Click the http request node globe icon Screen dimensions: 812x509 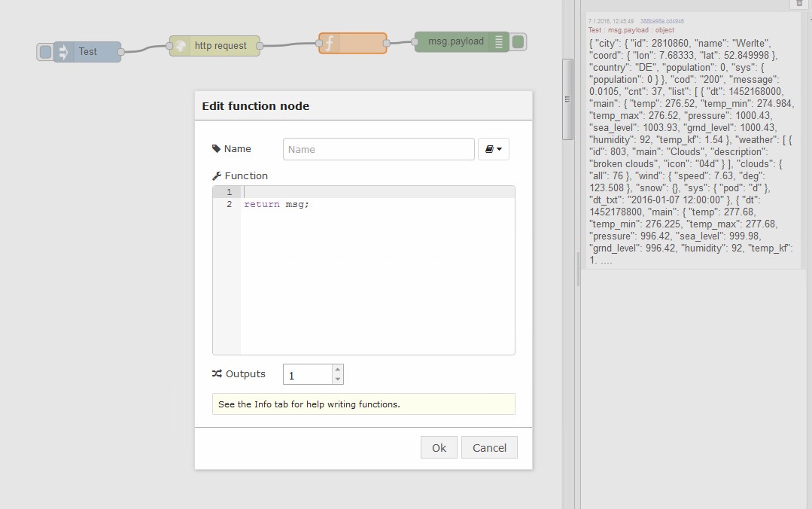coord(180,46)
